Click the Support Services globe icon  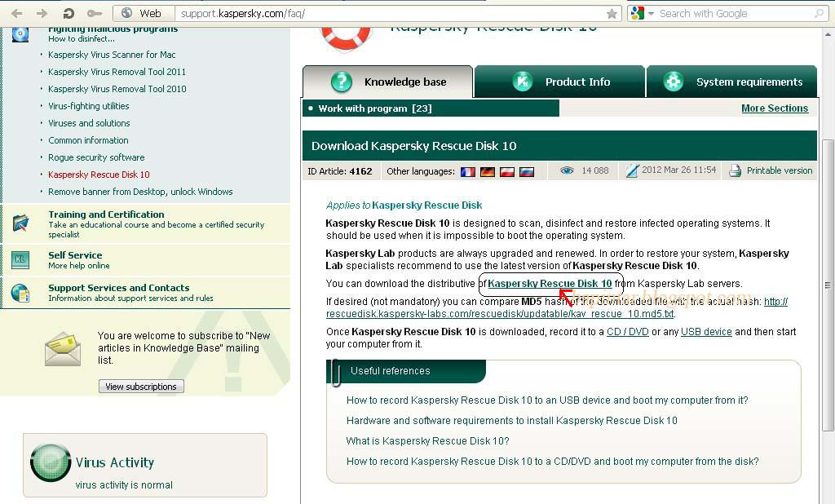pyautogui.click(x=20, y=293)
